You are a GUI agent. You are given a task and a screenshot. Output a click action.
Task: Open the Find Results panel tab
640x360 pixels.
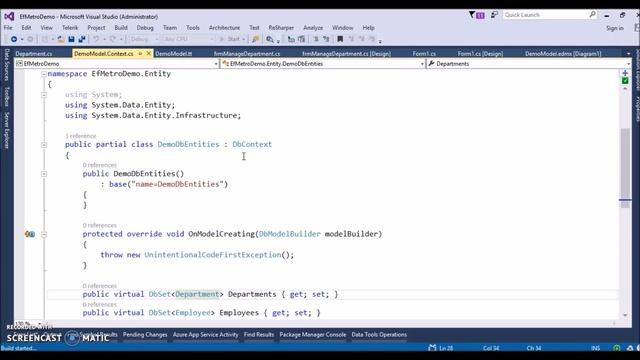pyautogui.click(x=259, y=335)
